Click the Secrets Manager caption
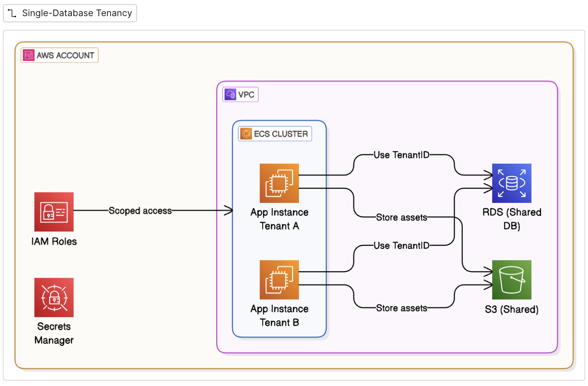The height and width of the screenshot is (386, 588). click(x=54, y=333)
